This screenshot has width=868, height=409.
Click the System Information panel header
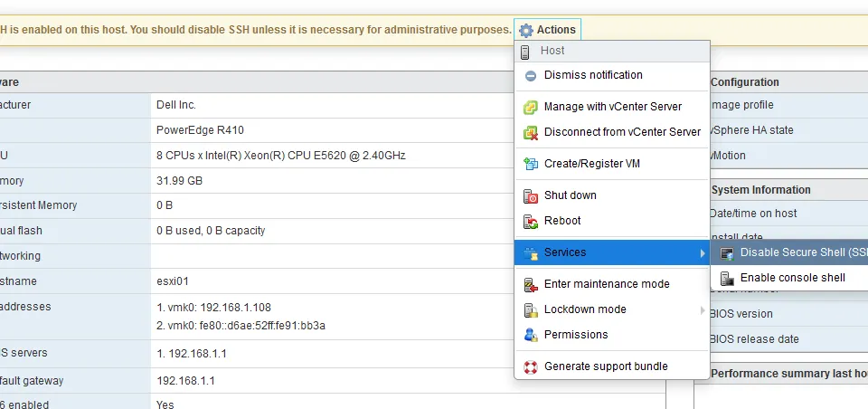click(x=761, y=190)
